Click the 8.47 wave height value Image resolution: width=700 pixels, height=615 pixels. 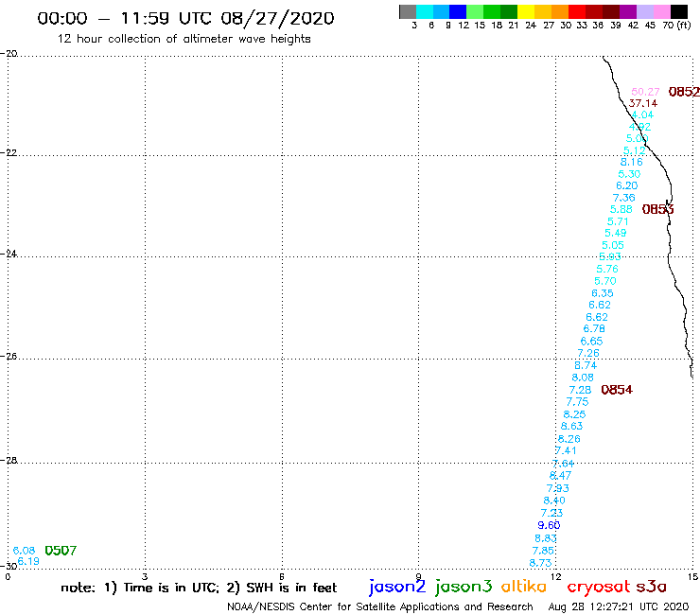(560, 475)
